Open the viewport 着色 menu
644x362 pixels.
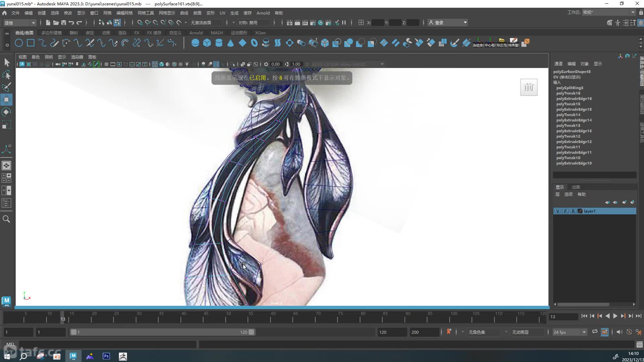[36, 57]
